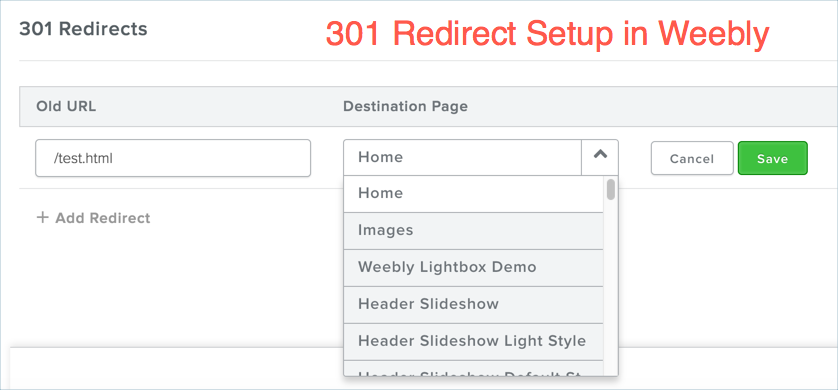Screen dimensions: 838x390
Task: Cancel the redirect edit
Action: [x=692, y=158]
